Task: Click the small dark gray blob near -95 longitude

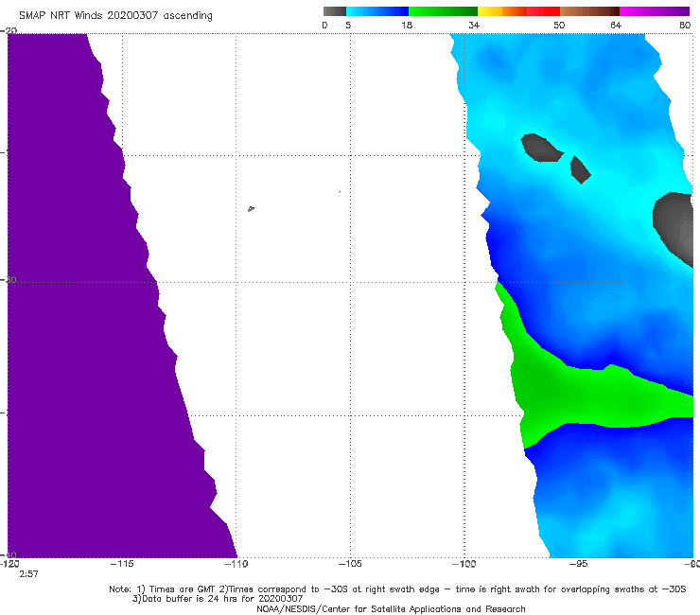Action: (580, 169)
